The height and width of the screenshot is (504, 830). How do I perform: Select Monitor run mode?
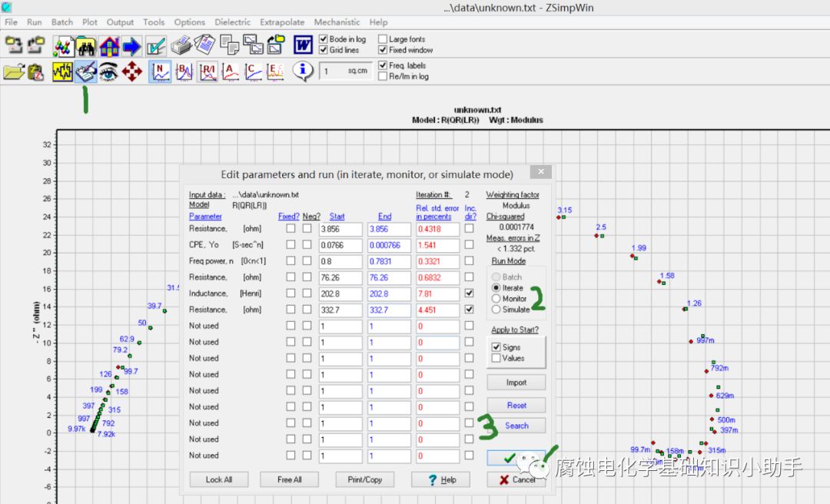click(x=496, y=299)
